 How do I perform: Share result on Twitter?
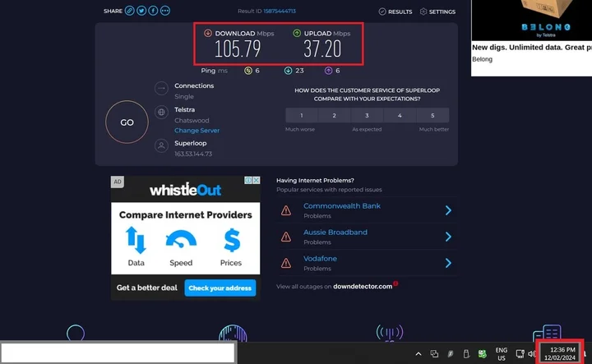(142, 12)
